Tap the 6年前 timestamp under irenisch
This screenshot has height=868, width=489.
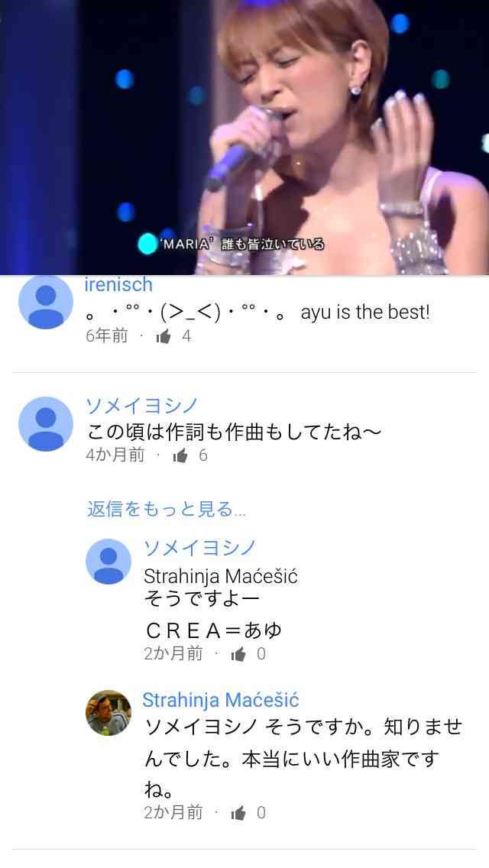106,336
